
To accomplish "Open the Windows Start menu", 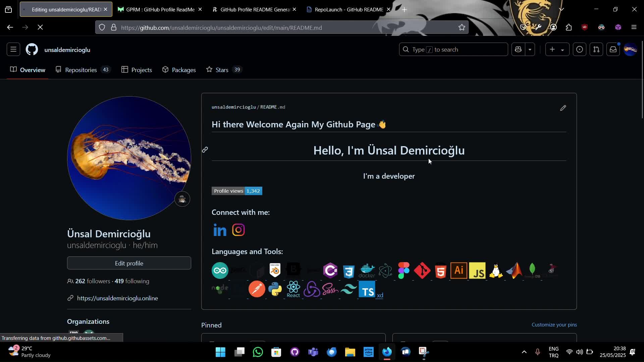I will [221, 352].
